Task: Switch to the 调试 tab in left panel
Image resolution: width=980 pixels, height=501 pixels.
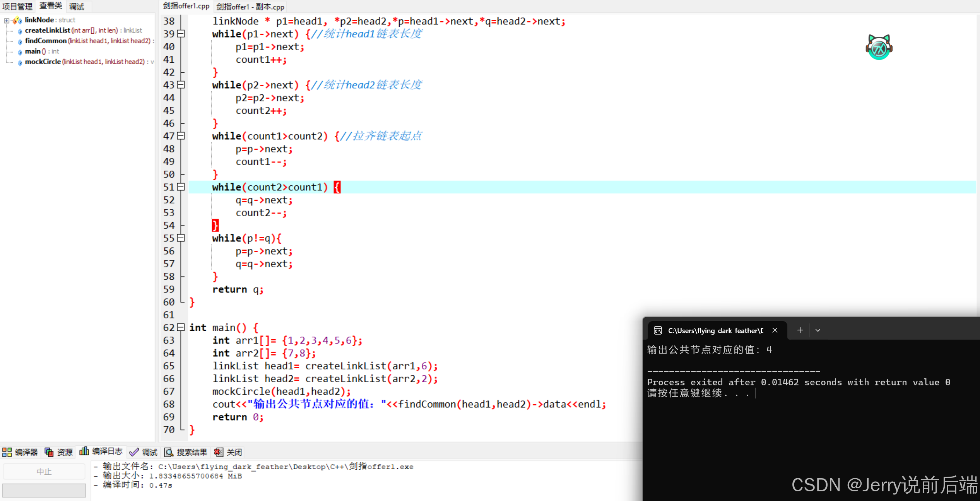Action: coord(77,7)
